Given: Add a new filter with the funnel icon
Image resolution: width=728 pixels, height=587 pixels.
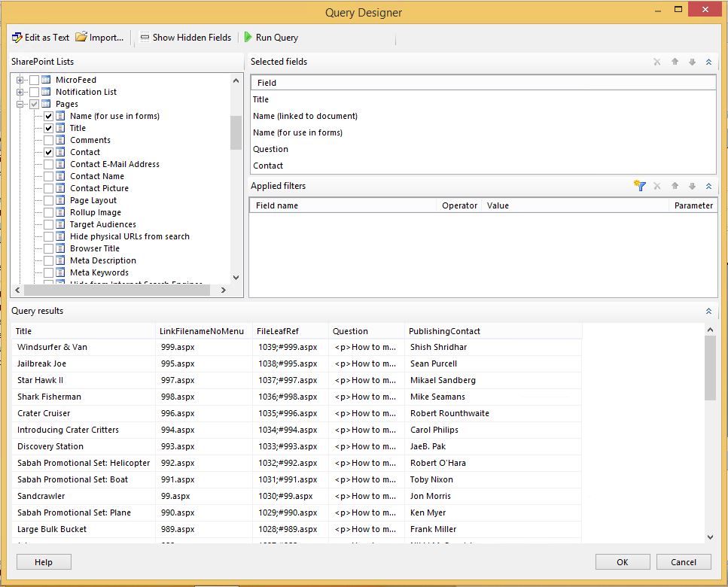Looking at the screenshot, I should point(640,186).
